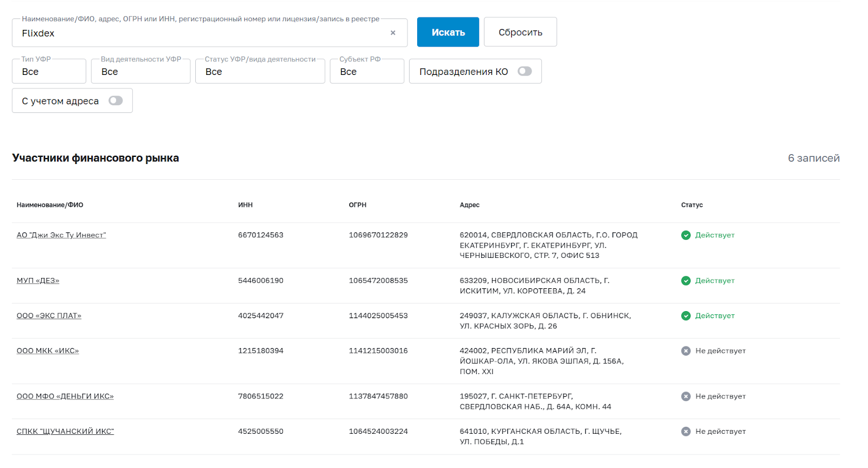This screenshot has height=468, width=868.
Task: Click the ОГРН value 1137847457880
Action: (x=378, y=396)
